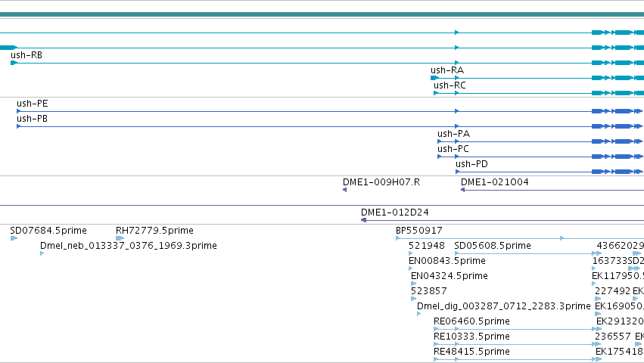Screen dimensions: 644x363
Task: Select the EN00843.5prime EST label
Action: point(446,261)
